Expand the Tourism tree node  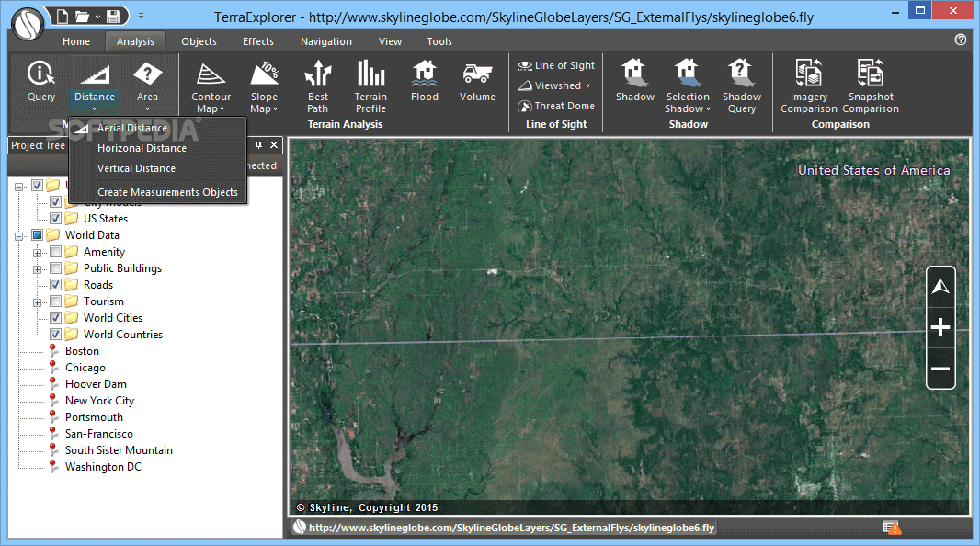(38, 303)
